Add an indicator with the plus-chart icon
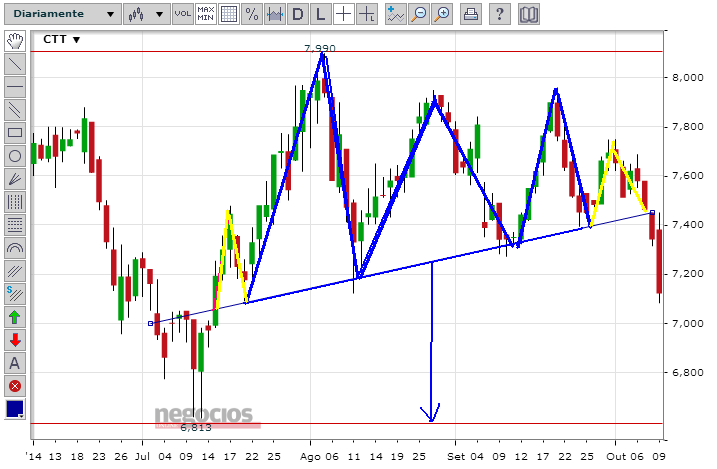This screenshot has height=469, width=717. [x=396, y=14]
